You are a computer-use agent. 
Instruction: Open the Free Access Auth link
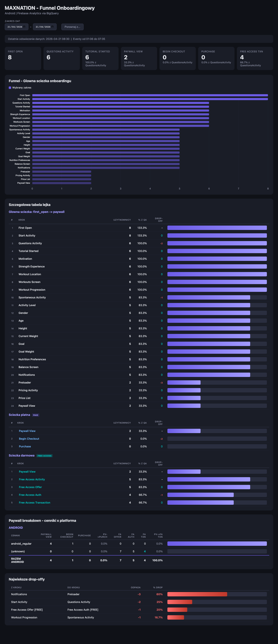coord(30,495)
